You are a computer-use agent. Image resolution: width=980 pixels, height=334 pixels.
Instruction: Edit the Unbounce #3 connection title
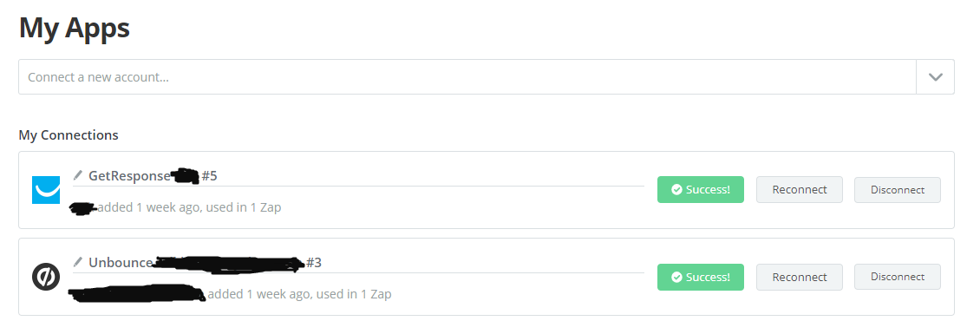(x=358, y=263)
